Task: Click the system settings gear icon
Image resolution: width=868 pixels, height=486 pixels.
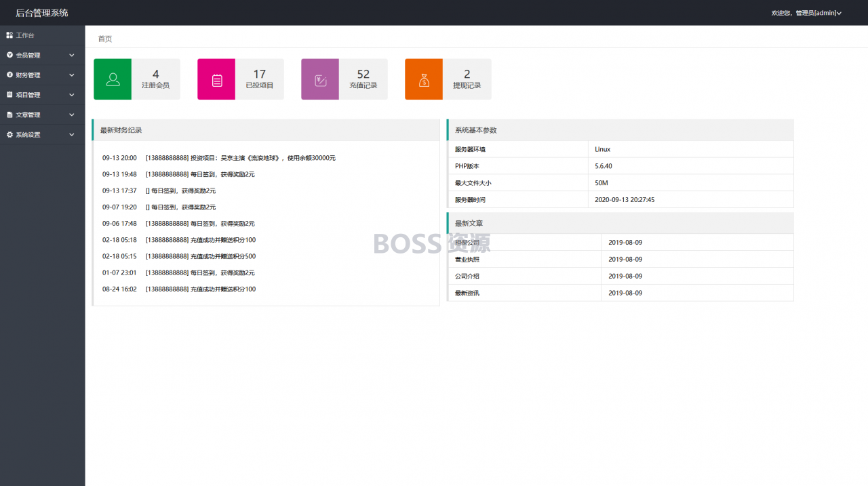Action: coord(9,134)
